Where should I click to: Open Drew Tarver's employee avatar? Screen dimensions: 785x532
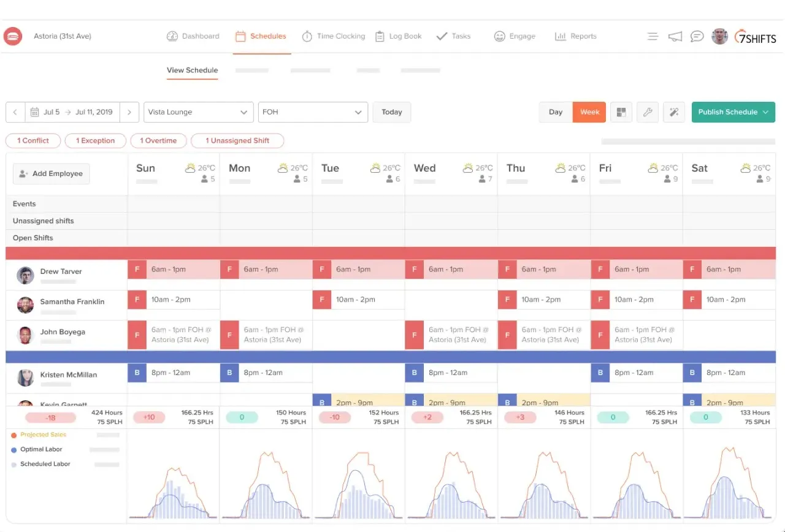point(25,275)
